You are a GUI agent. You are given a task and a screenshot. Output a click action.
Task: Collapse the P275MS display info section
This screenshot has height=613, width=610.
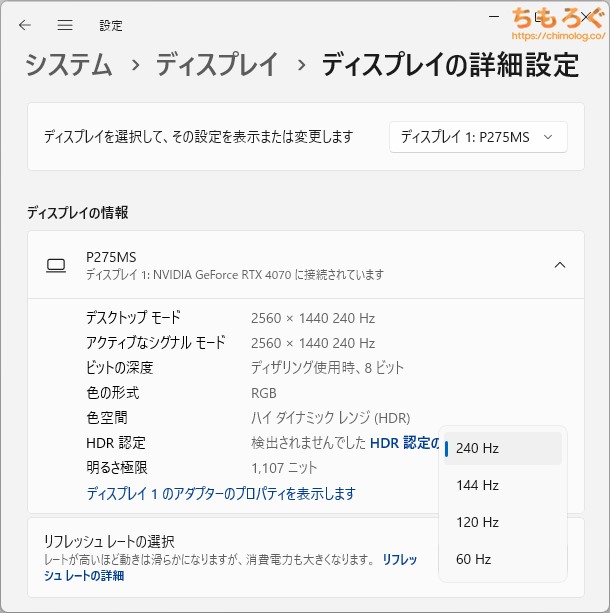tap(559, 265)
